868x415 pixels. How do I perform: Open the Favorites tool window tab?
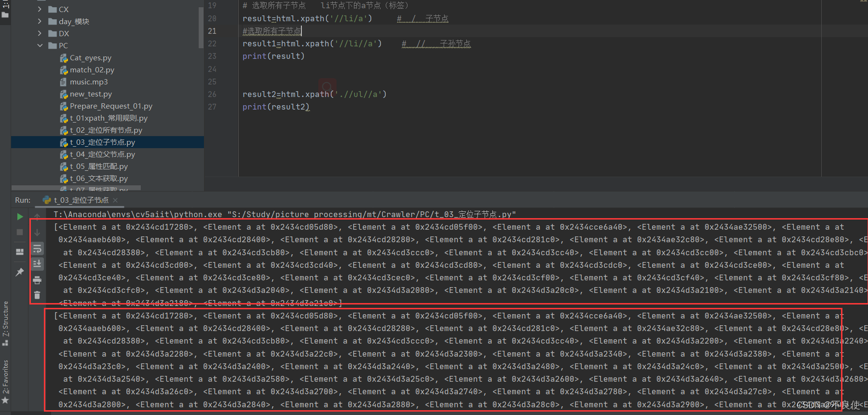click(5, 382)
